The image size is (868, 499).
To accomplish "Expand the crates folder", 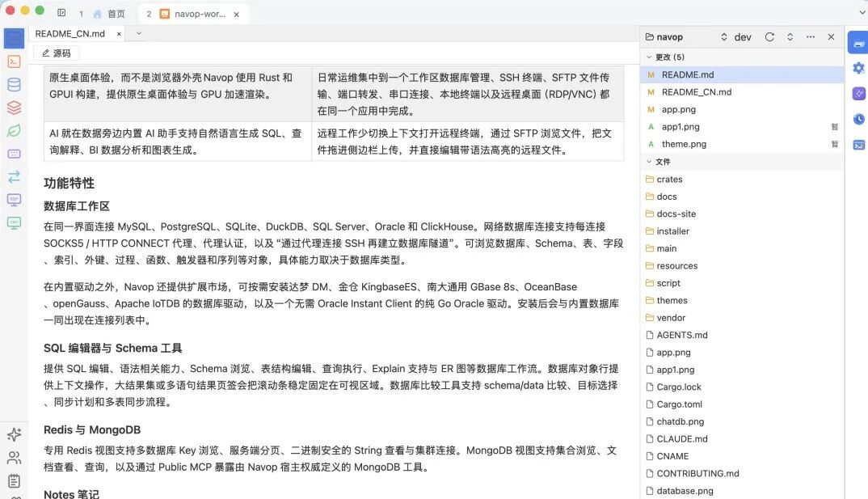I will click(x=742, y=179).
